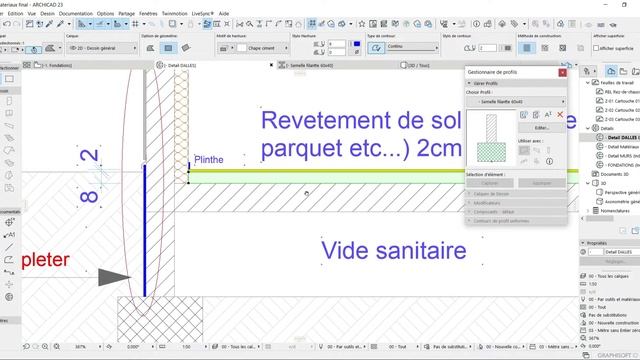
Task: Collapse the Feuilles de travail tree node
Action: click(588, 82)
